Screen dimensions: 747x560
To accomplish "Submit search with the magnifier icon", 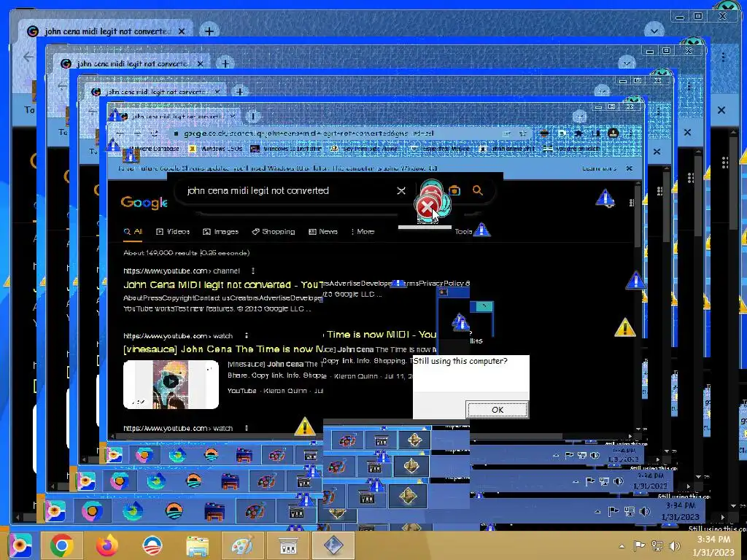I will (477, 190).
